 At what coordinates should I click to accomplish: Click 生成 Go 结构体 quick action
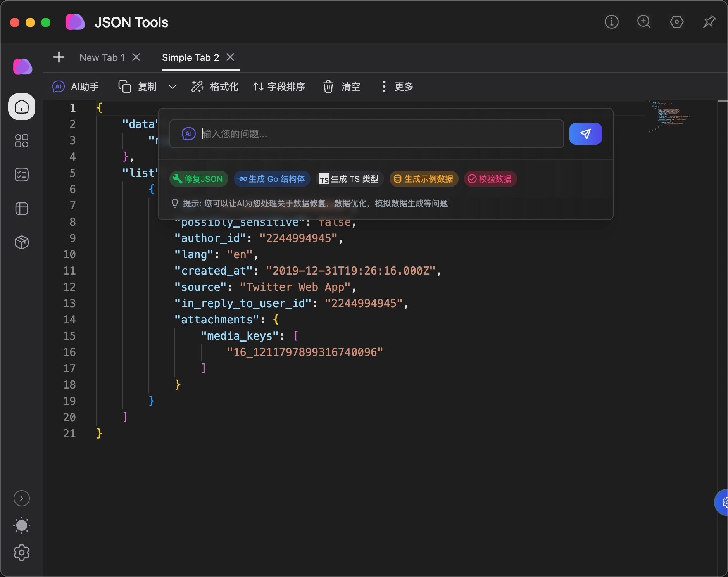pyautogui.click(x=272, y=179)
